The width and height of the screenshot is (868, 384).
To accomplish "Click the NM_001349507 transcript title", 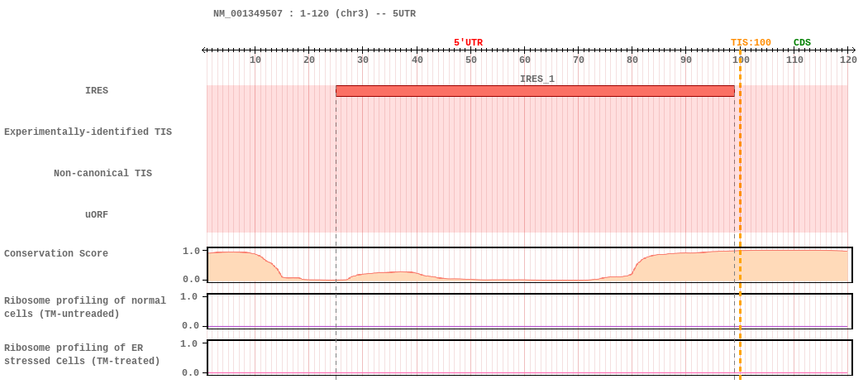I will 314,14.
